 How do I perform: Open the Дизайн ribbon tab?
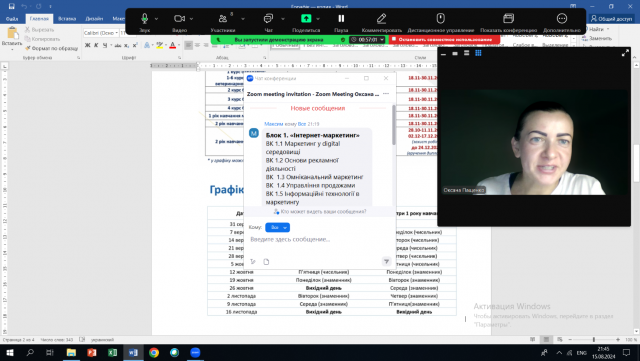[x=94, y=19]
